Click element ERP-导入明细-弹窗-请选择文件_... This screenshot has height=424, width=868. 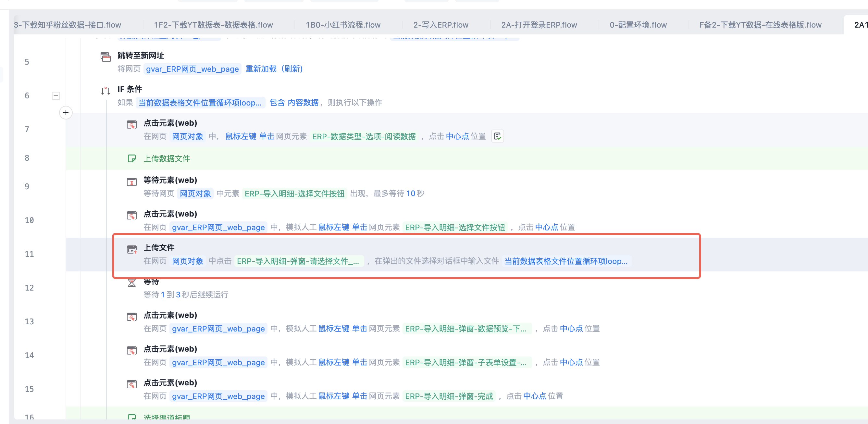pyautogui.click(x=299, y=261)
